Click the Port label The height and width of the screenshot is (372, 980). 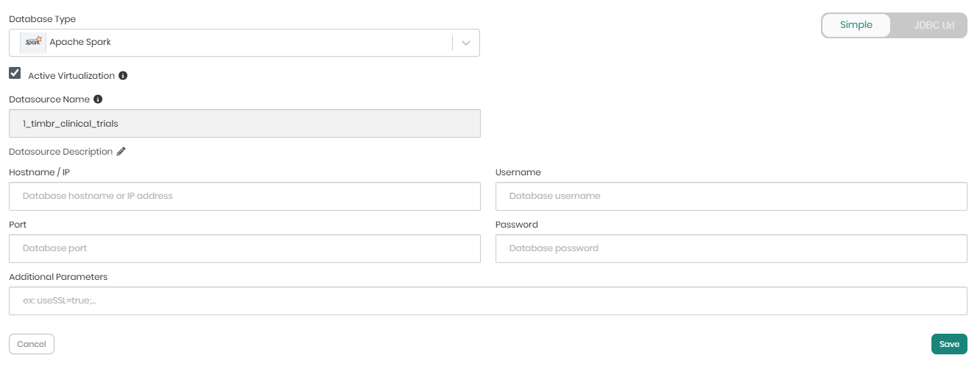tap(18, 225)
